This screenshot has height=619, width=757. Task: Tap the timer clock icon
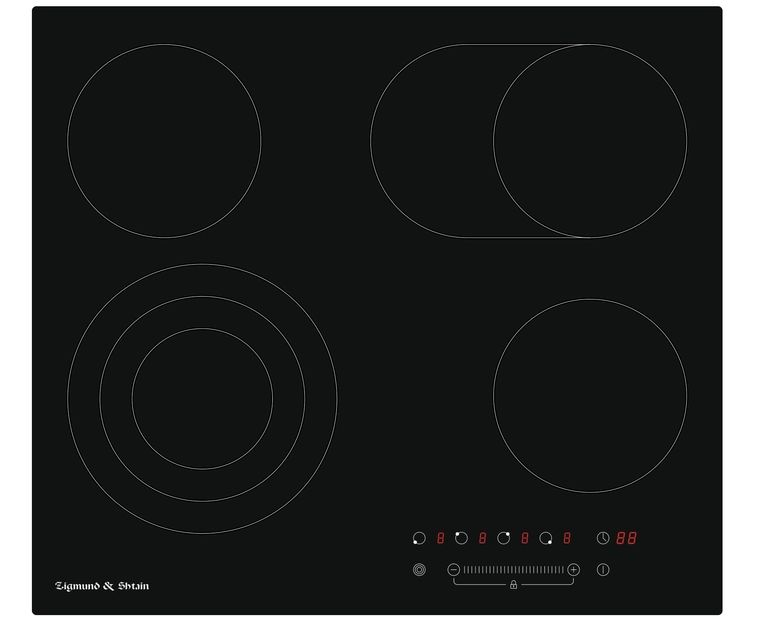click(x=603, y=538)
